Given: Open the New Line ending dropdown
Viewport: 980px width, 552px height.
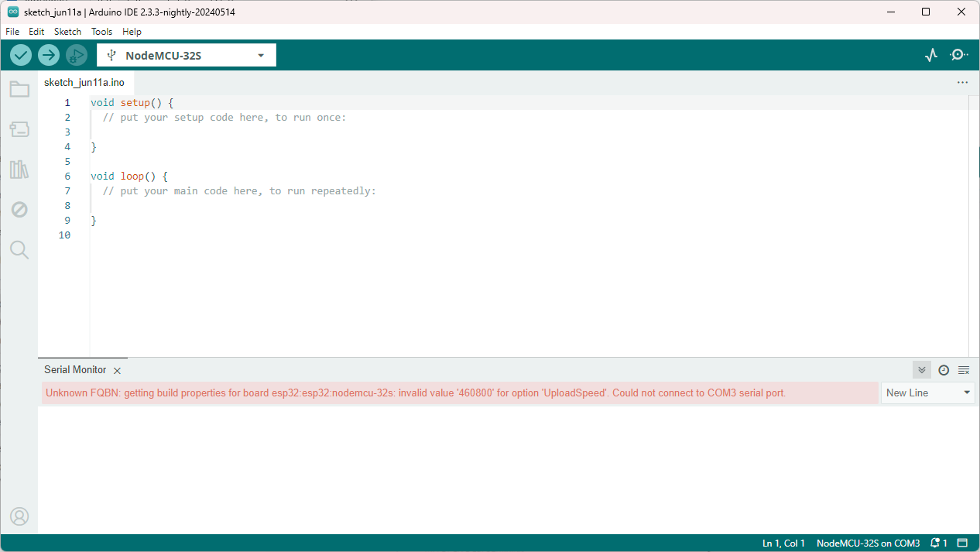Looking at the screenshot, I should [x=927, y=393].
